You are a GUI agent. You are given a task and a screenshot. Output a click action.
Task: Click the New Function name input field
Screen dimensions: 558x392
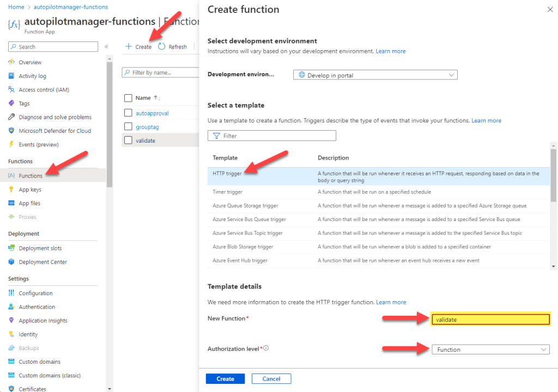pos(490,319)
